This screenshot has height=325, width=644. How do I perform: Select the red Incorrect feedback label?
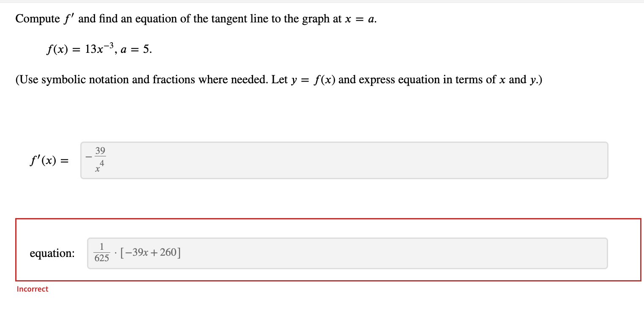[x=32, y=289]
